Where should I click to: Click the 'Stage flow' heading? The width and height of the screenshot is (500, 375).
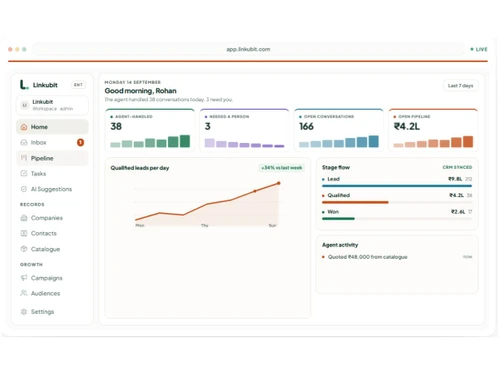[x=336, y=167]
